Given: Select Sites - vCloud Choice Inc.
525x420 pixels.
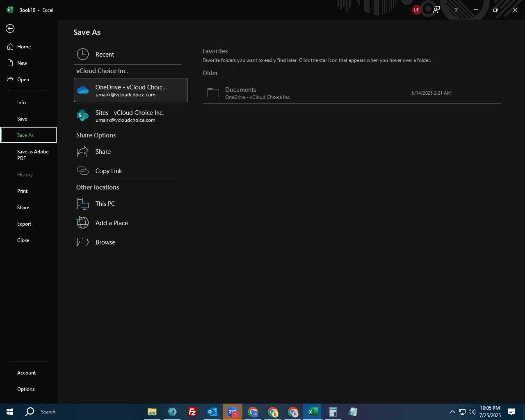Looking at the screenshot, I should coord(130,116).
